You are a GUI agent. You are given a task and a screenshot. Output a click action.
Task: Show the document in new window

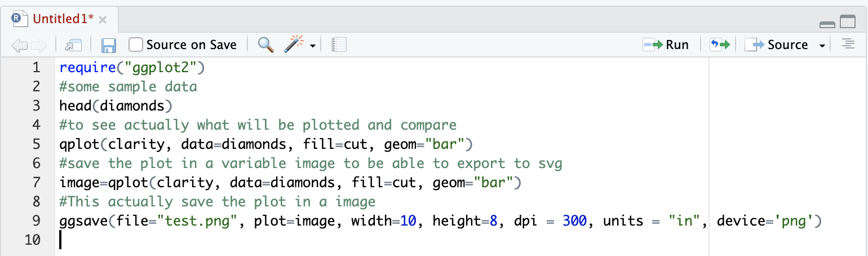pyautogui.click(x=73, y=45)
